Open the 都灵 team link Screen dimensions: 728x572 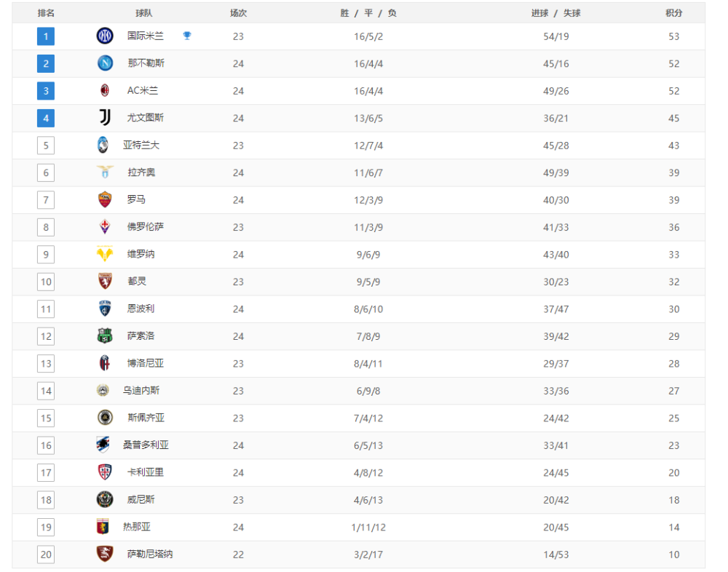137,281
